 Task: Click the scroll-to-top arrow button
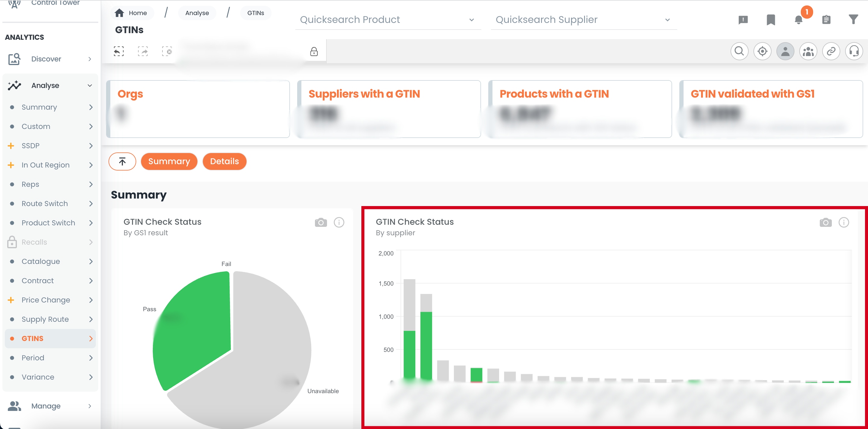pos(122,161)
